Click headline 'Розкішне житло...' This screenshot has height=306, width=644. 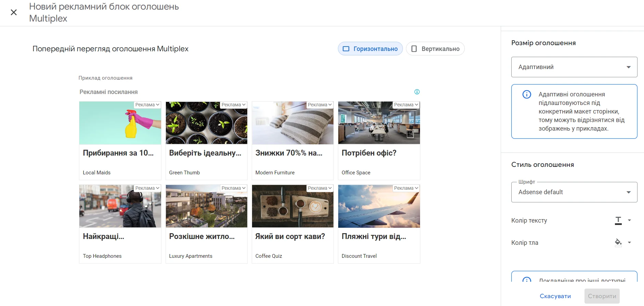pyautogui.click(x=202, y=237)
